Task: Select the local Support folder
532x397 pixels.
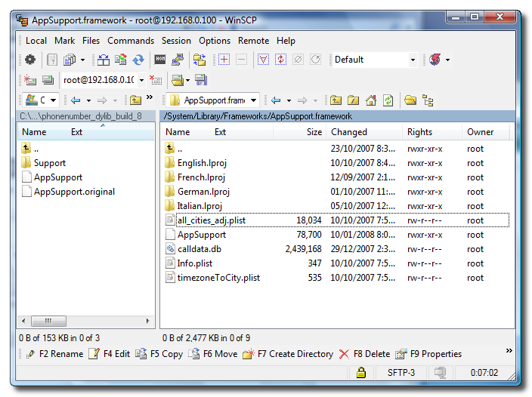Action: [x=50, y=163]
